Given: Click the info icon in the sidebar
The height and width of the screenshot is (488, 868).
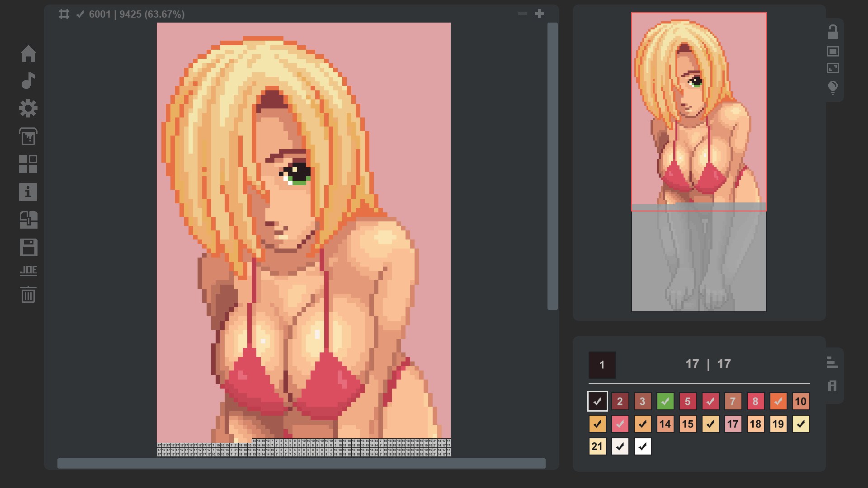Looking at the screenshot, I should (x=28, y=192).
